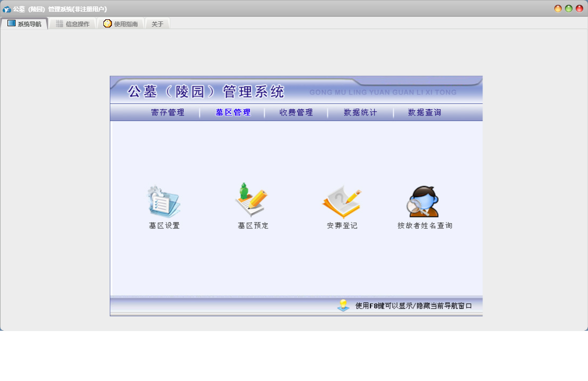This screenshot has height=381, width=588.
Task: Select the 墓区管理 navigation menu
Action: 233,112
